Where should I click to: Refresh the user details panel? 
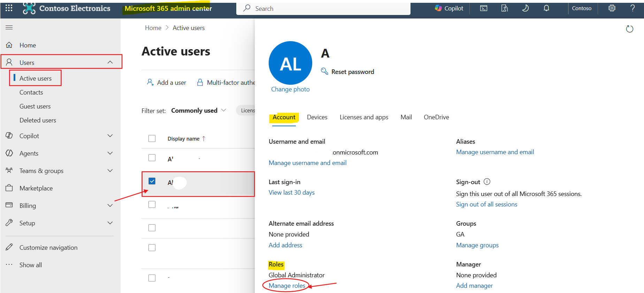pos(629,29)
